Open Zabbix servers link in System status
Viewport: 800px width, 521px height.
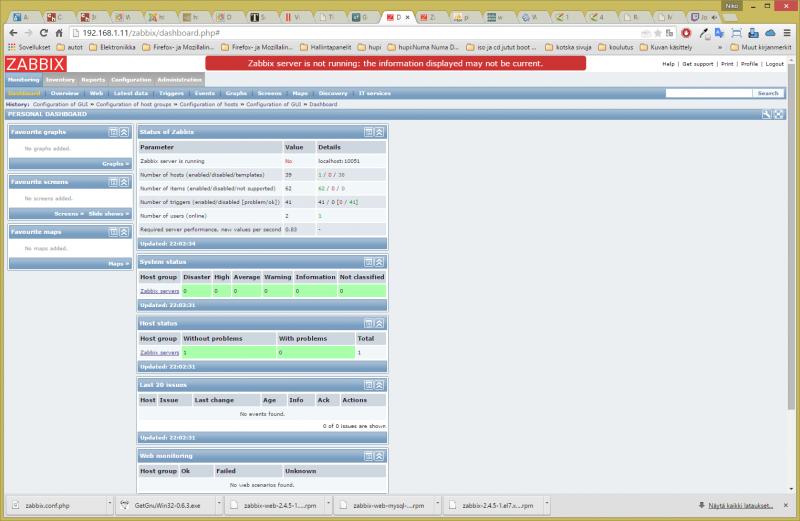pyautogui.click(x=160, y=291)
